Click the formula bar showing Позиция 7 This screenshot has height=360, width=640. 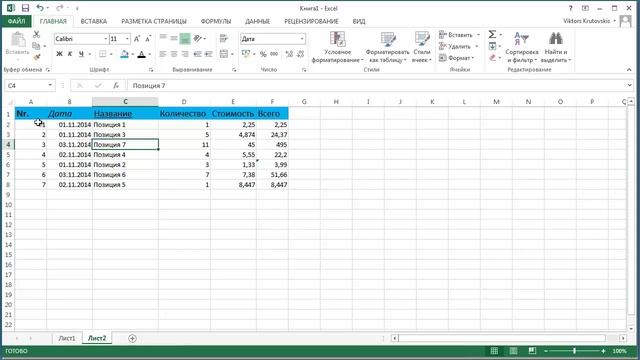[376, 85]
